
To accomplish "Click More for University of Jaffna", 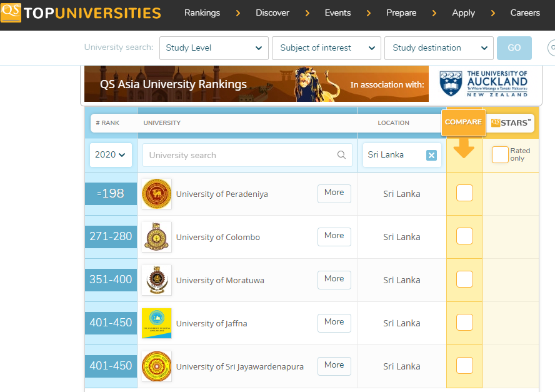I will 334,323.
